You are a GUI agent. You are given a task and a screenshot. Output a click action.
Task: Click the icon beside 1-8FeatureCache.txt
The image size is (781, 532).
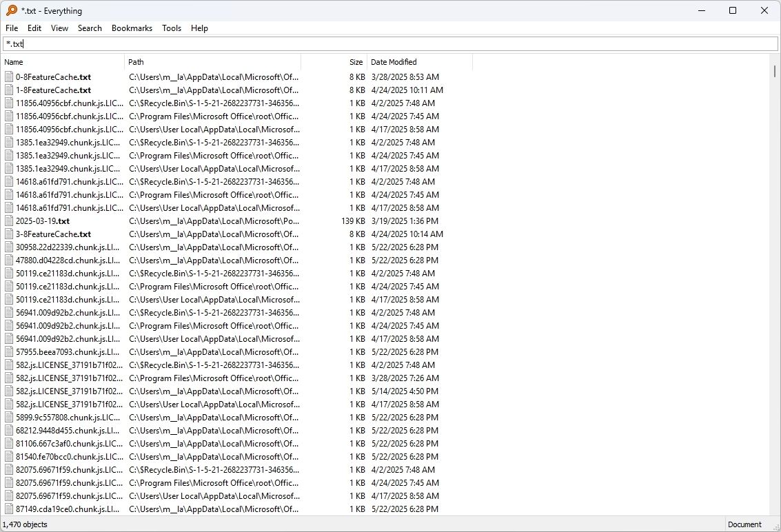click(8, 90)
